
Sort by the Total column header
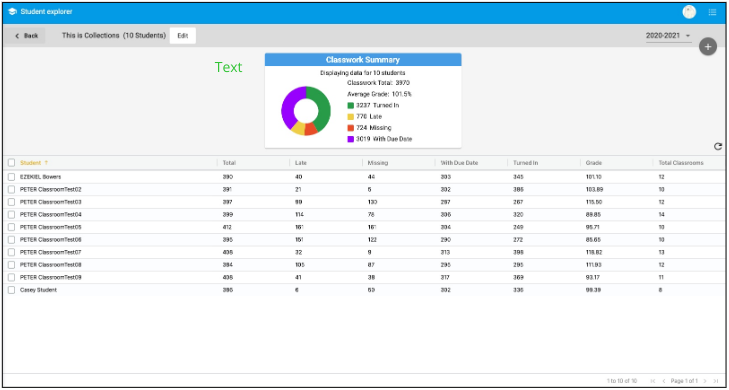coord(229,163)
